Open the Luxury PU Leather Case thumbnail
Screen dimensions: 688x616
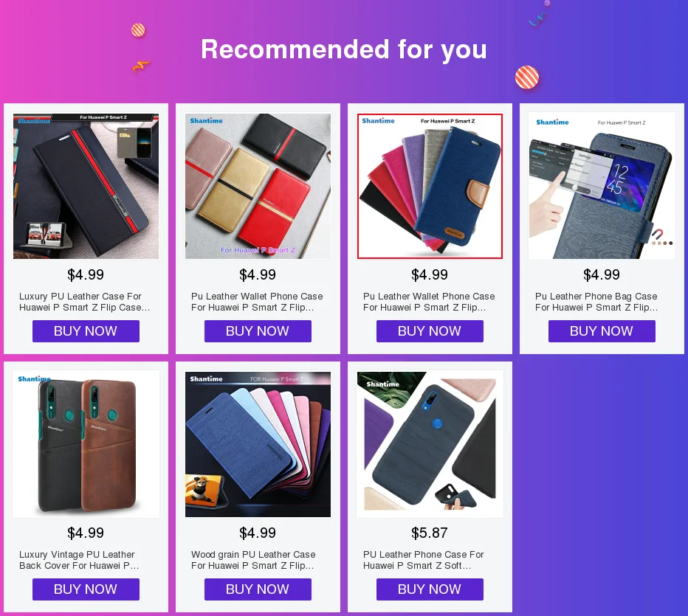86,186
